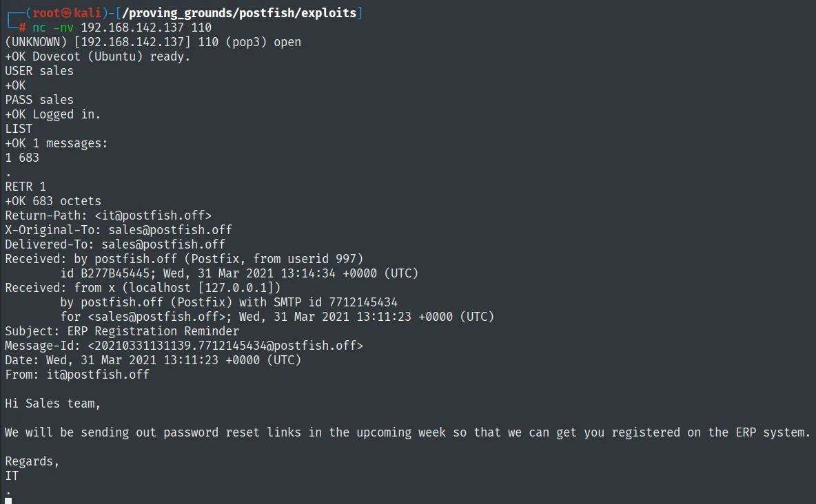Click the proving_grounds/postfish/exploits path
816x504 pixels.
point(239,13)
